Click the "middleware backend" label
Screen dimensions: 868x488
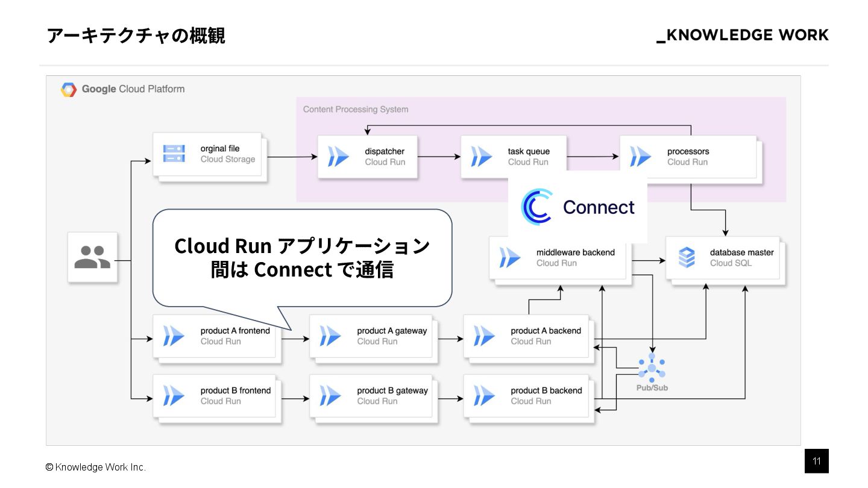[576, 252]
